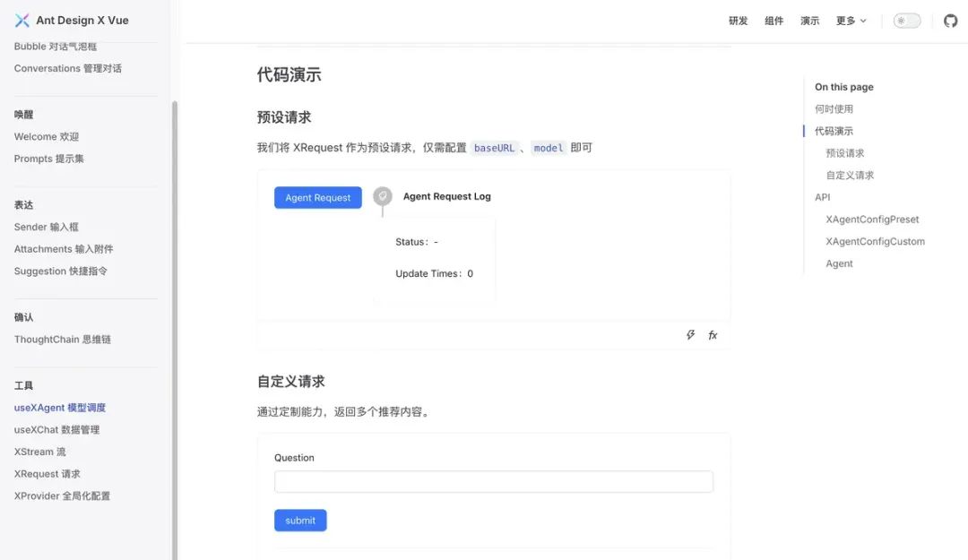Click the Ant Design X Vue title text
The width and height of the screenshot is (968, 560).
82,21
